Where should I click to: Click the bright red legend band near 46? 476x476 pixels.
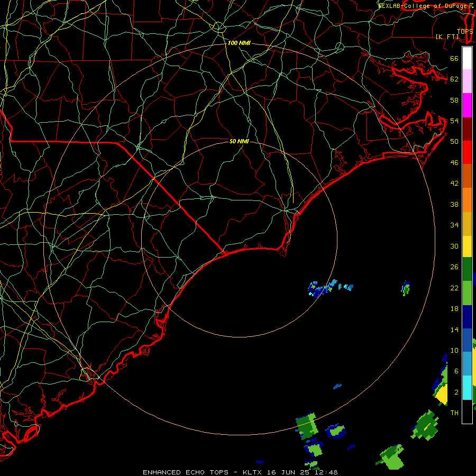click(467, 152)
